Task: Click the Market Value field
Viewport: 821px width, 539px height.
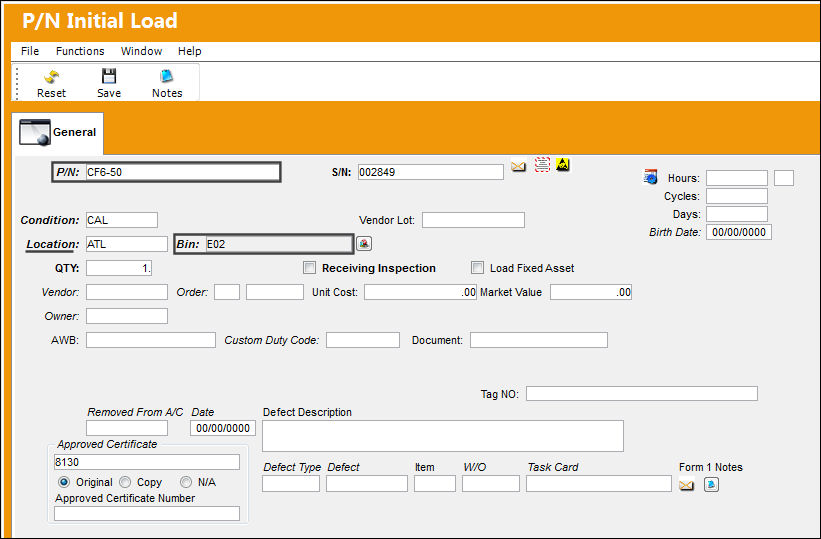Action: [591, 292]
